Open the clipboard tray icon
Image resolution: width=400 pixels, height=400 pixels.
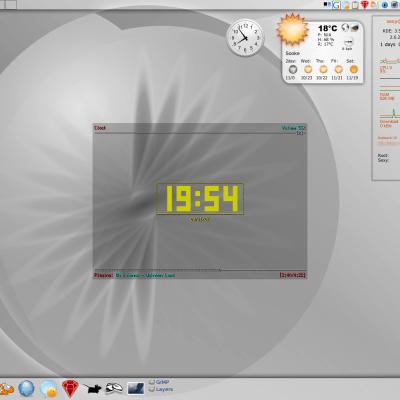point(355,5)
